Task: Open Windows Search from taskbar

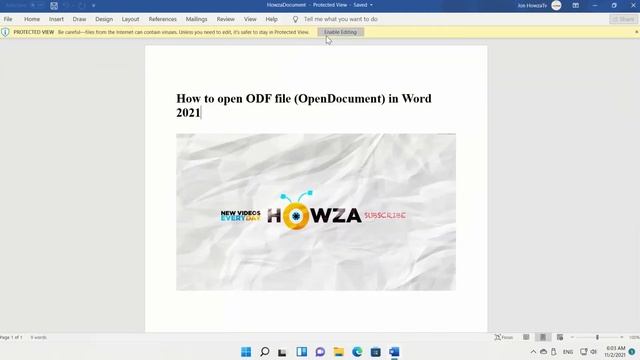Action: (x=264, y=352)
